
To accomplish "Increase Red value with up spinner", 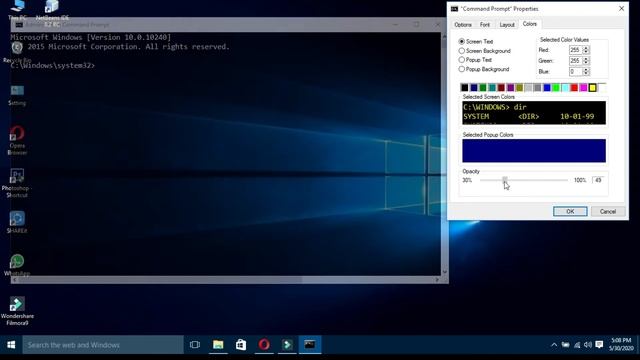I will point(586,48).
